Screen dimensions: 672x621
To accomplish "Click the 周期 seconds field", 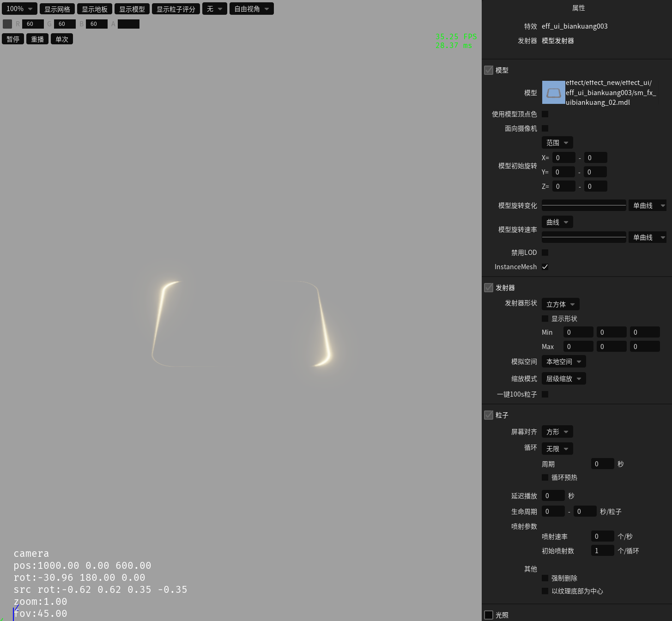I will [603, 464].
